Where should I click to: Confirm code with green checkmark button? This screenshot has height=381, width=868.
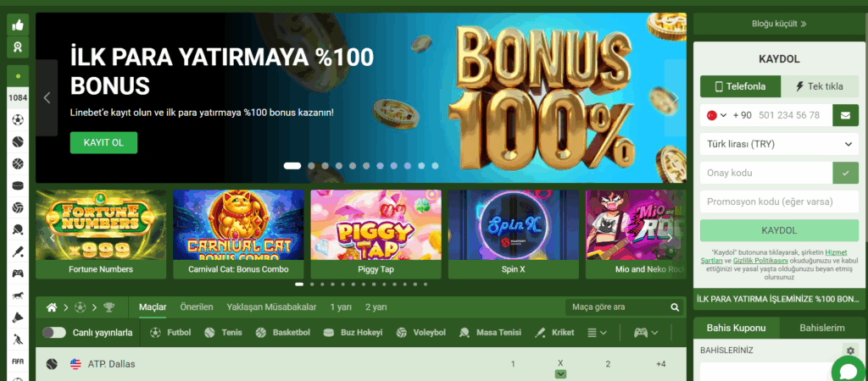845,173
